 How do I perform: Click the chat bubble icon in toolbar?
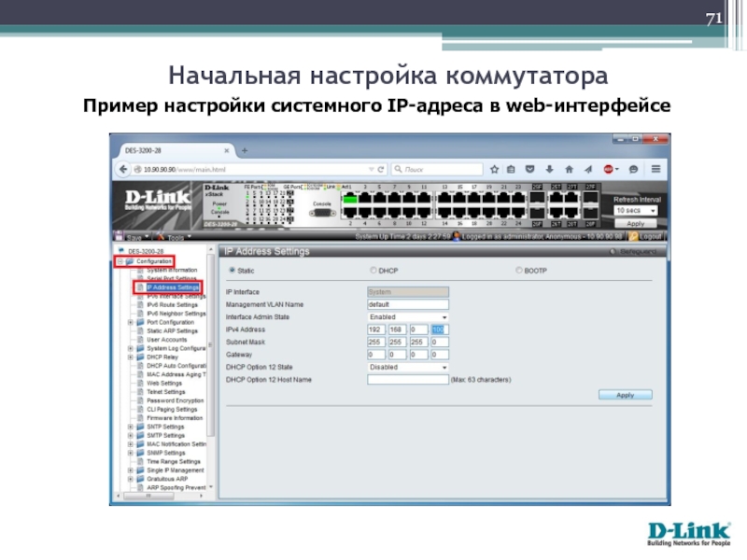pos(633,170)
